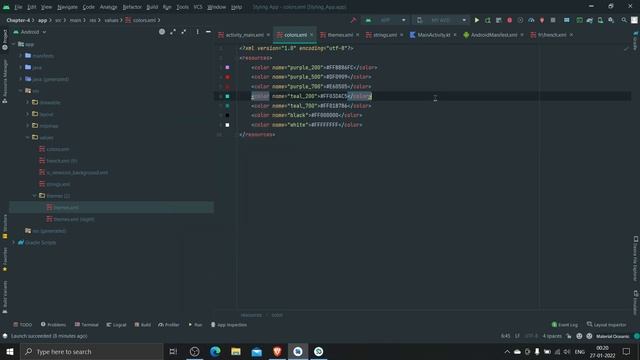Open the Device File Explorer side tab
Screen dimensions: 640x360
[x=636, y=259]
